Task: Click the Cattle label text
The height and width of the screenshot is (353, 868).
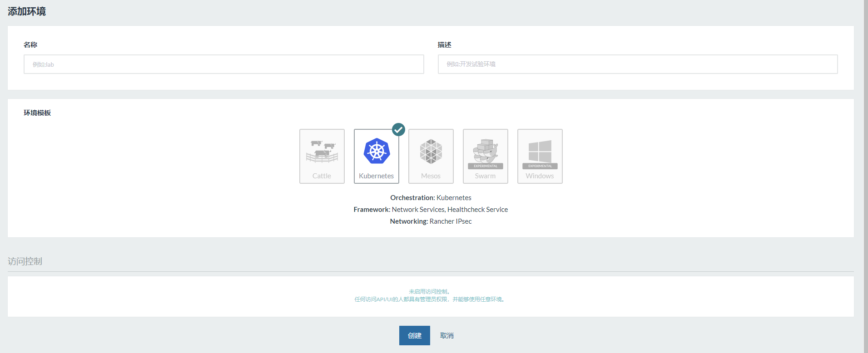Action: (322, 176)
